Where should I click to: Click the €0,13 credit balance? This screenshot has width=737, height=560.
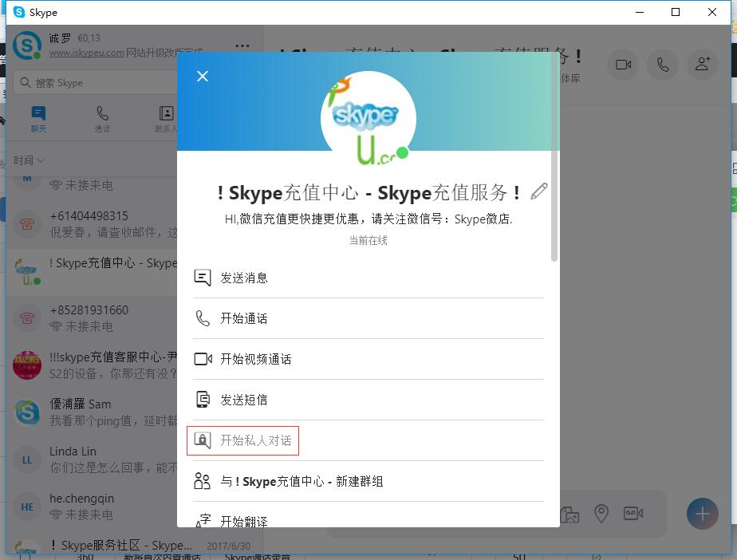click(x=89, y=38)
